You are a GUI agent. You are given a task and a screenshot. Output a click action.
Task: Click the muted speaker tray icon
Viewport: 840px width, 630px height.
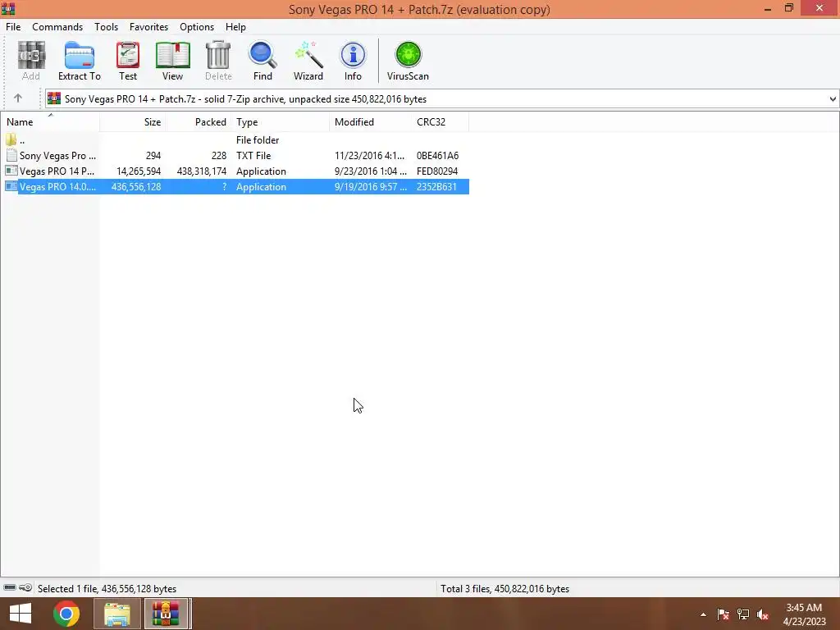coord(763,614)
